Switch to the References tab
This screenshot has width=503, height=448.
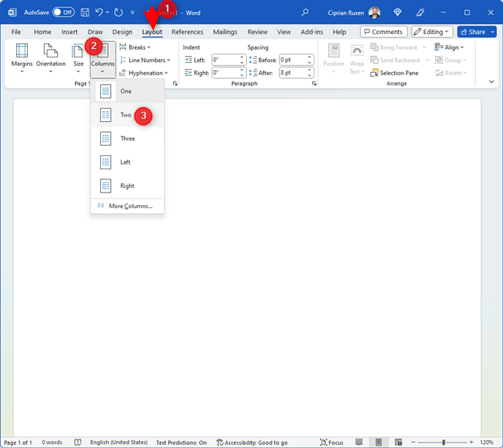coord(187,32)
